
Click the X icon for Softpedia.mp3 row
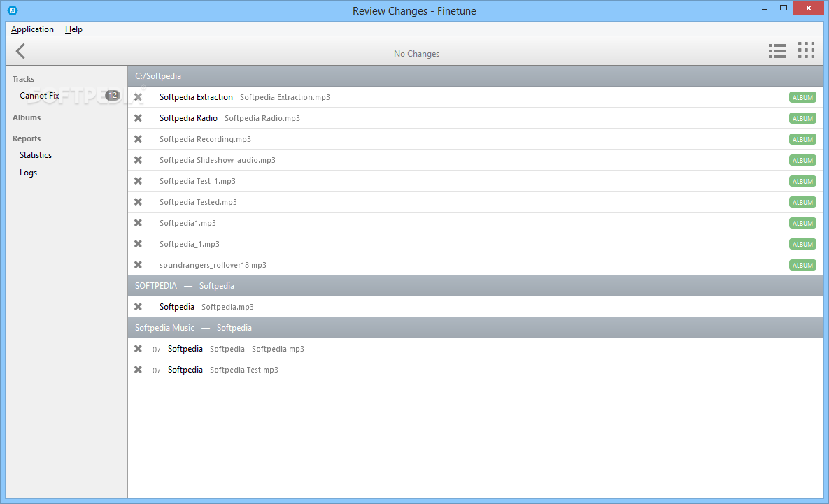coord(138,307)
